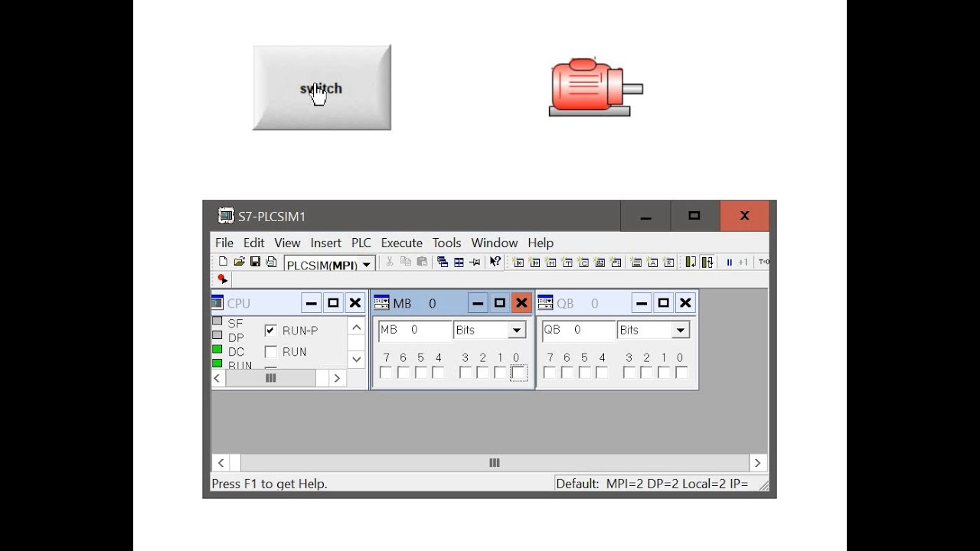
Task: Tile subwindows with the arrange icon
Action: 459,262
